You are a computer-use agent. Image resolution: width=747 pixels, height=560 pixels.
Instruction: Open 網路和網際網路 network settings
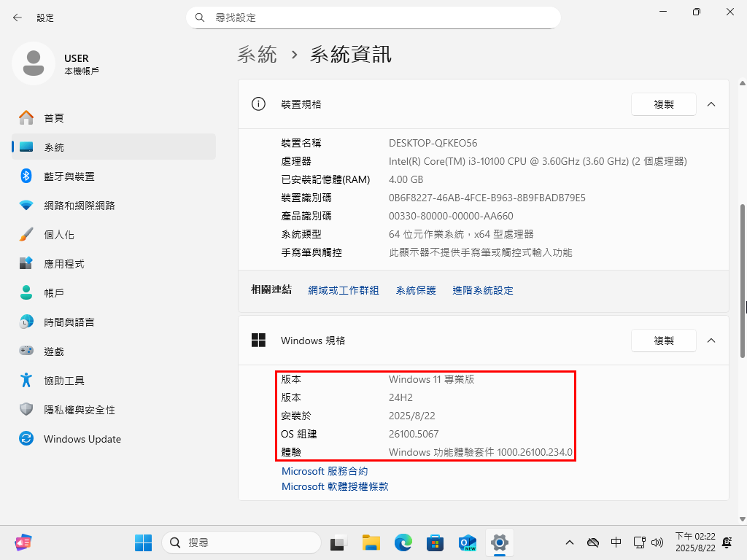click(79, 206)
